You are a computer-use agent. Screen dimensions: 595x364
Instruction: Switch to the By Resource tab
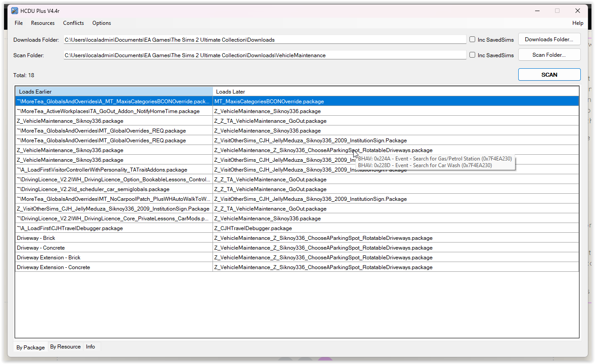65,347
